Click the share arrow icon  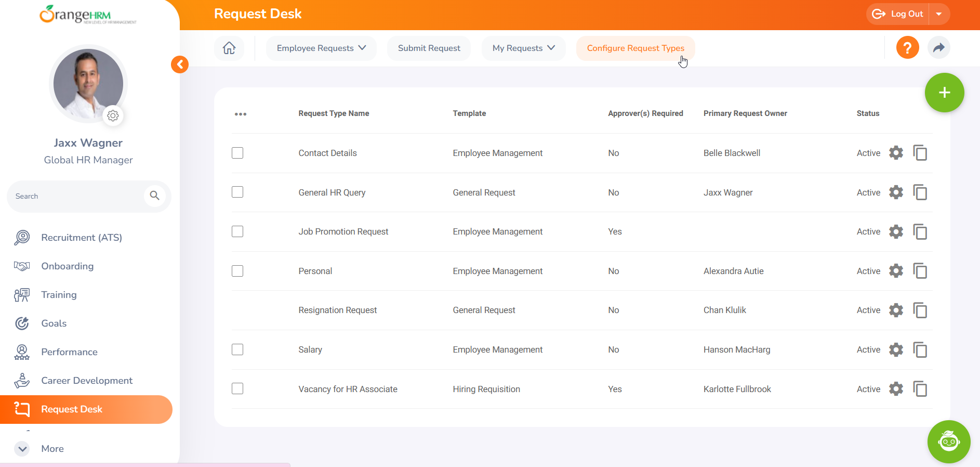coord(938,48)
